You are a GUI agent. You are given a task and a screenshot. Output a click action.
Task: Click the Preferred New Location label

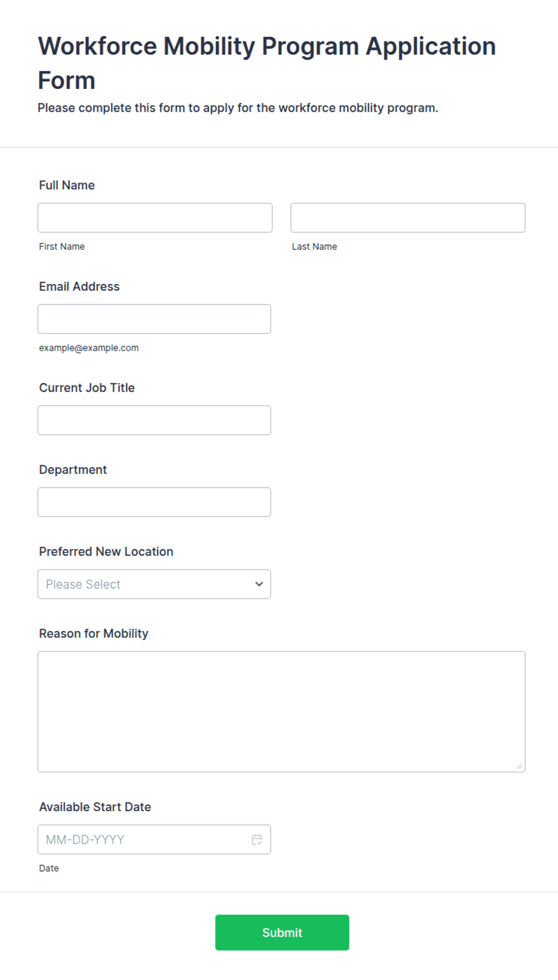point(106,552)
